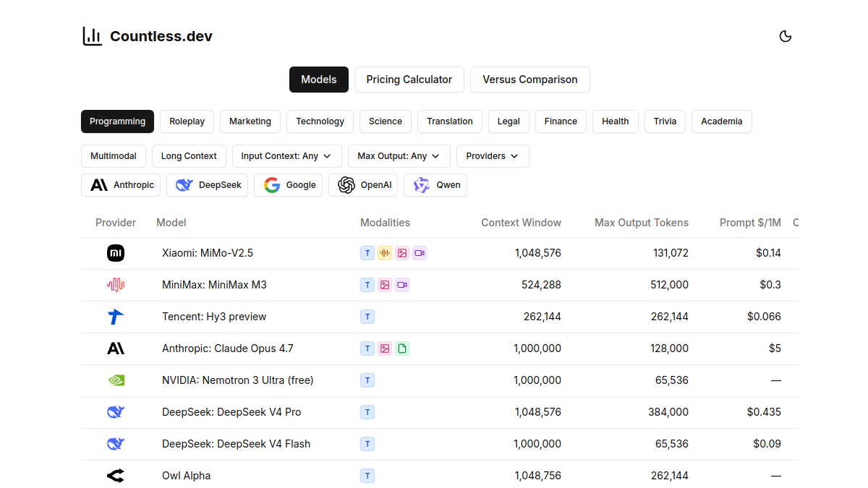Click the Xiaomi provider logo

[116, 253]
